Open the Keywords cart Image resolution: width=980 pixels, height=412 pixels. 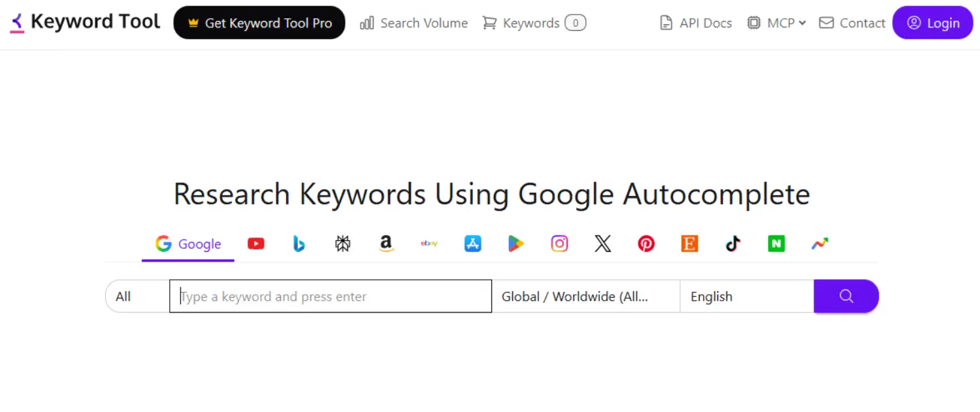point(534,23)
